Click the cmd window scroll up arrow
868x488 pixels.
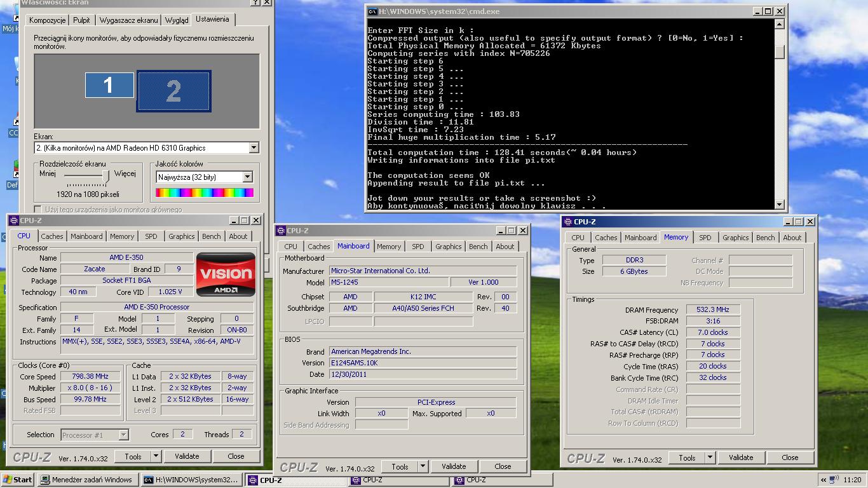click(x=780, y=25)
